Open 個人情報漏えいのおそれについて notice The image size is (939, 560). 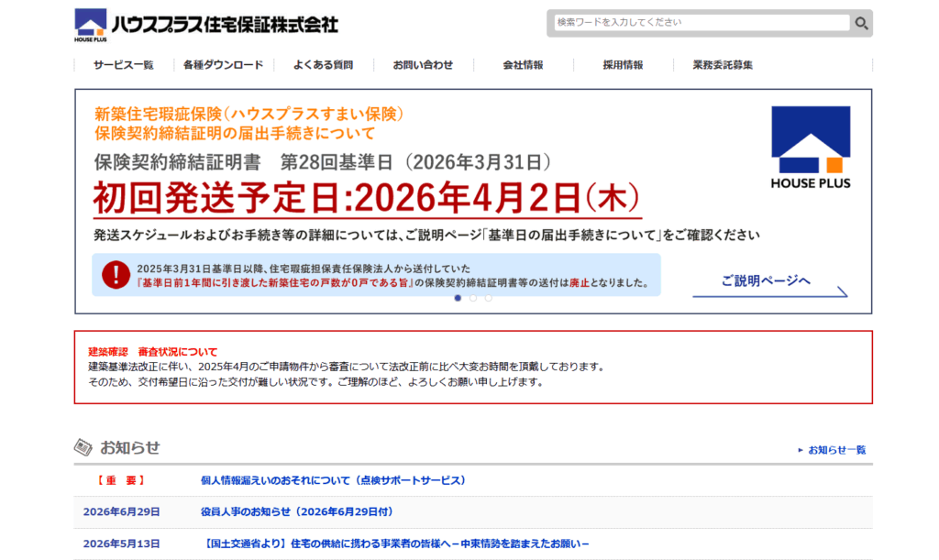[x=333, y=480]
